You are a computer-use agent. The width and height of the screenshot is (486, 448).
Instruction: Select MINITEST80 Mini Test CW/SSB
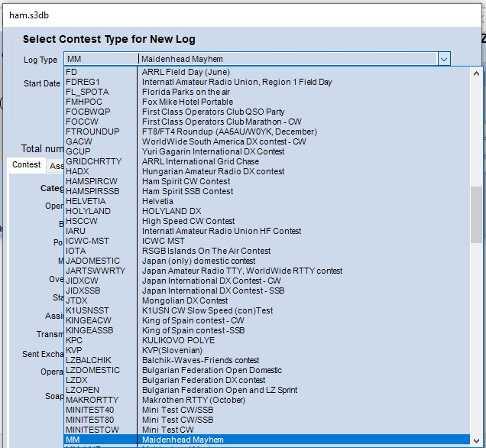click(x=267, y=420)
